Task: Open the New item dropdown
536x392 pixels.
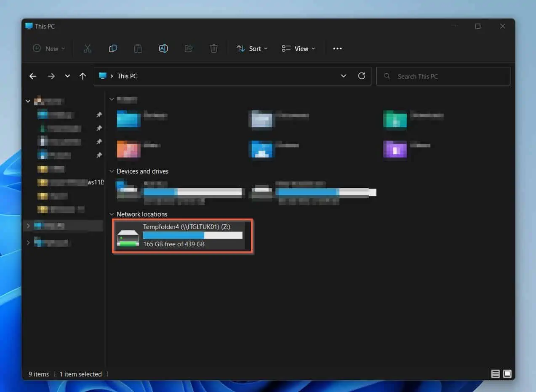Action: (x=49, y=48)
